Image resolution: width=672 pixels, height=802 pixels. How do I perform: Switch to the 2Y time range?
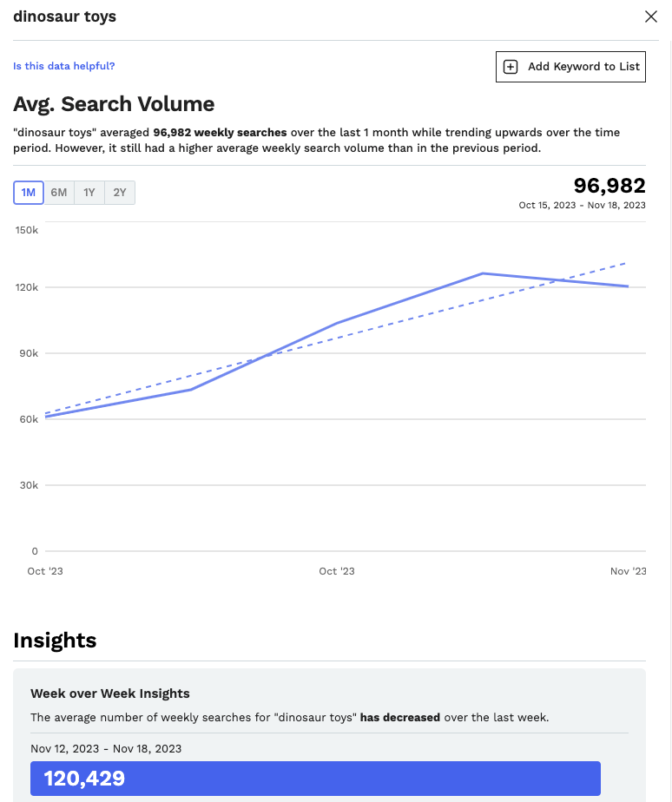coord(120,193)
